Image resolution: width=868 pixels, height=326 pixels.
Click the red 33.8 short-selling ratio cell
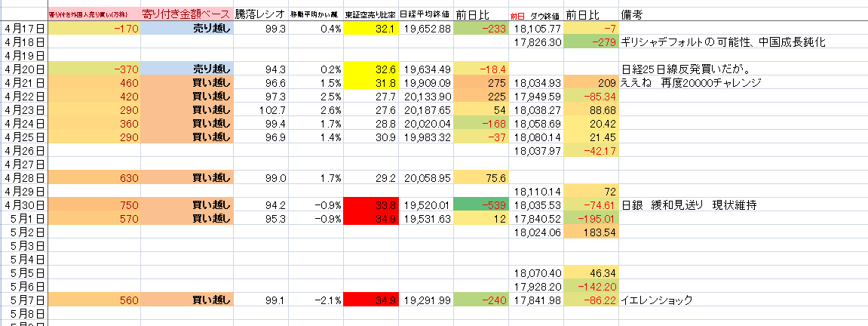point(370,205)
